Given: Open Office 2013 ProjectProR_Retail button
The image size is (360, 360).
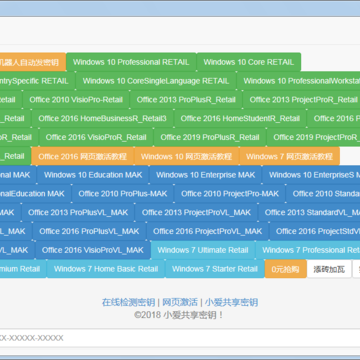Looking at the screenshot, I should (302, 100).
